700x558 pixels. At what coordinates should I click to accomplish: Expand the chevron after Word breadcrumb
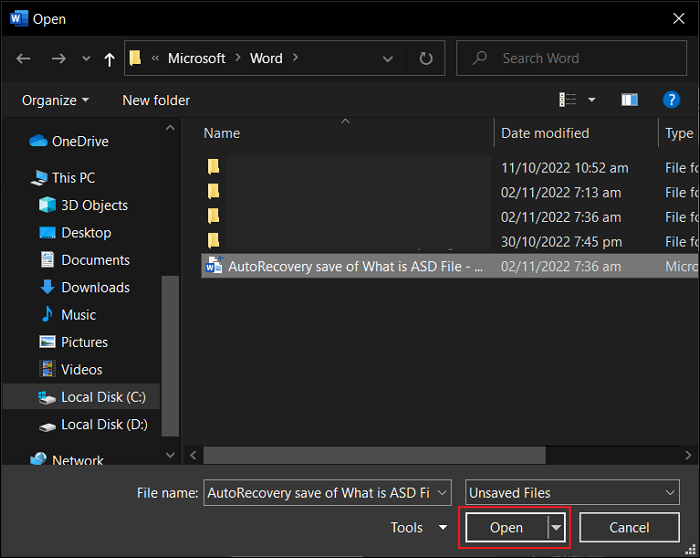[295, 58]
